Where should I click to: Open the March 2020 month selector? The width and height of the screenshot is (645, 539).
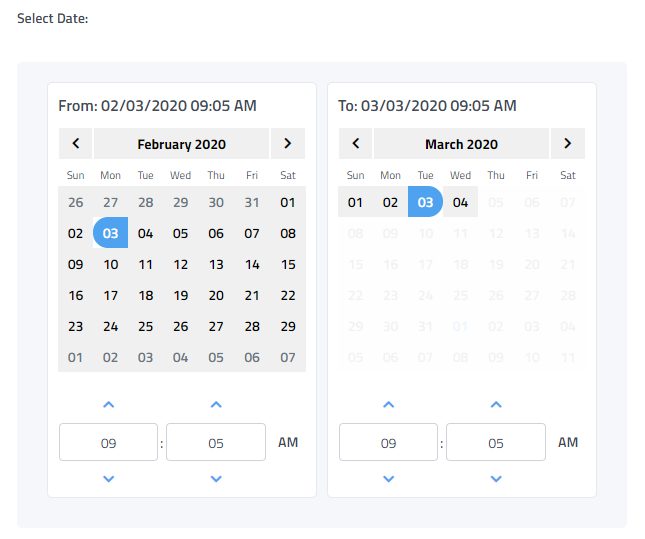462,144
